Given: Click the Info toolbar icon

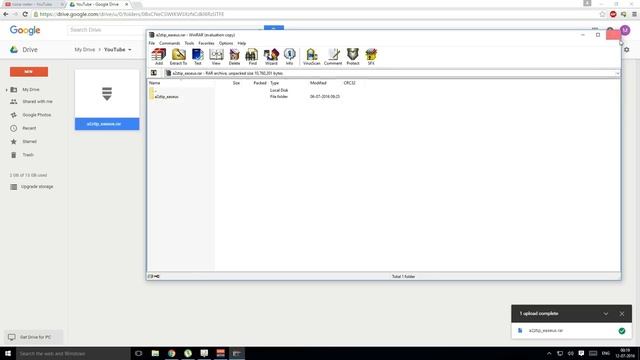Looking at the screenshot, I should (289, 56).
